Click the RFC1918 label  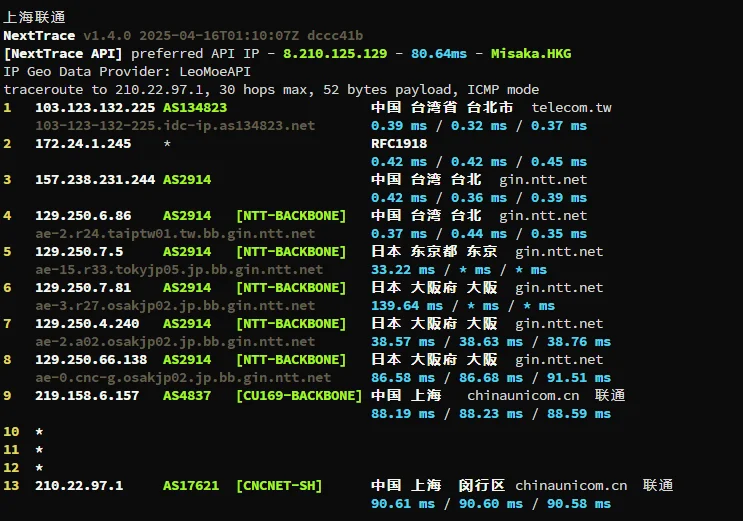[x=399, y=144]
